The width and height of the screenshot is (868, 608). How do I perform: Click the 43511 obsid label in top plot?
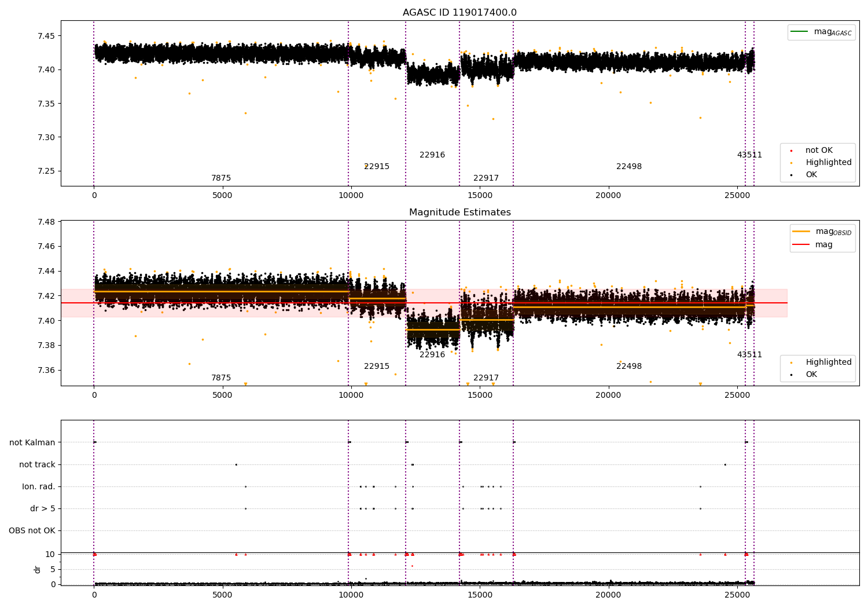(749, 155)
